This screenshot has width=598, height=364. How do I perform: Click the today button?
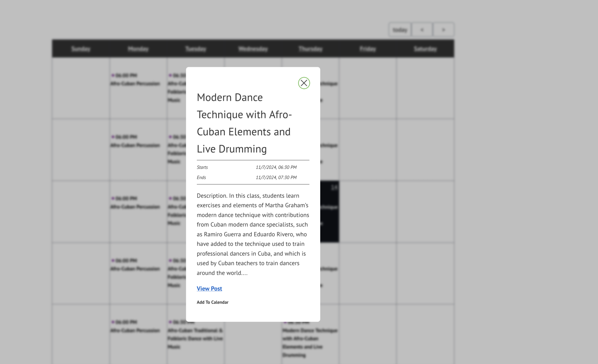(400, 30)
